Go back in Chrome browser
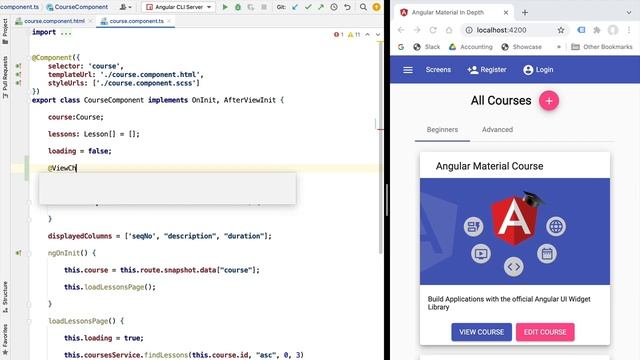 click(x=401, y=30)
